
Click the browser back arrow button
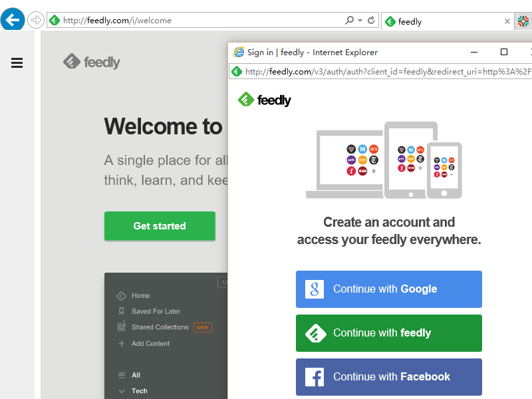pos(13,20)
